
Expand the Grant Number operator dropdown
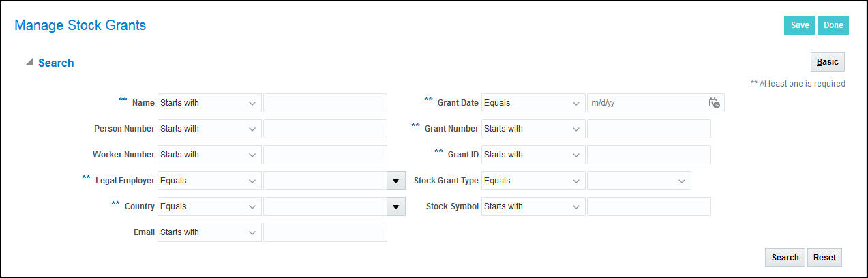[x=533, y=129]
